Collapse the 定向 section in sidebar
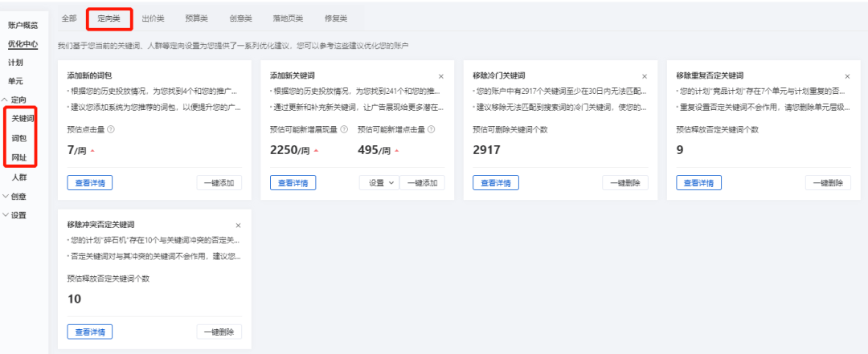Image resolution: width=868 pixels, height=354 pixels. pos(15,100)
